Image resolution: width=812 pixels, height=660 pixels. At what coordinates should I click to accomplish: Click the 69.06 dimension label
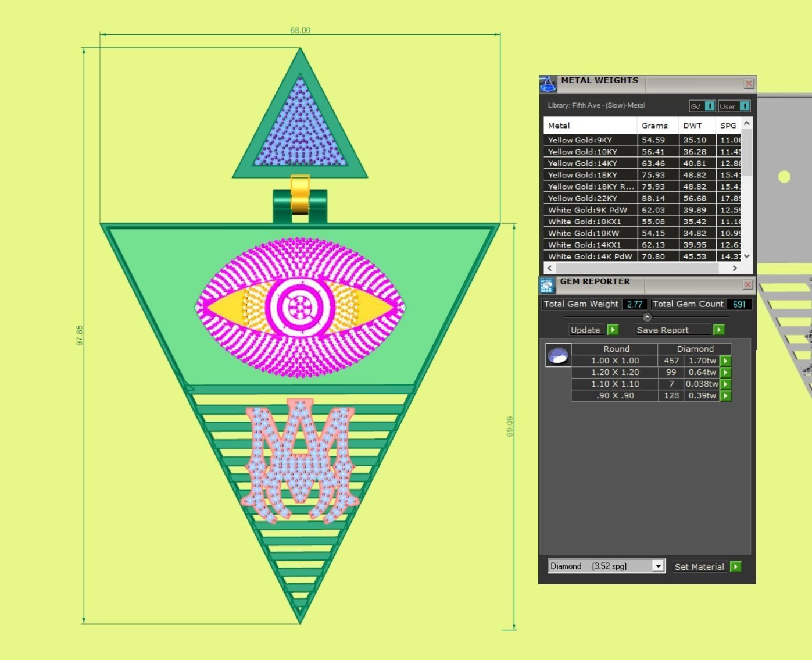click(x=510, y=426)
